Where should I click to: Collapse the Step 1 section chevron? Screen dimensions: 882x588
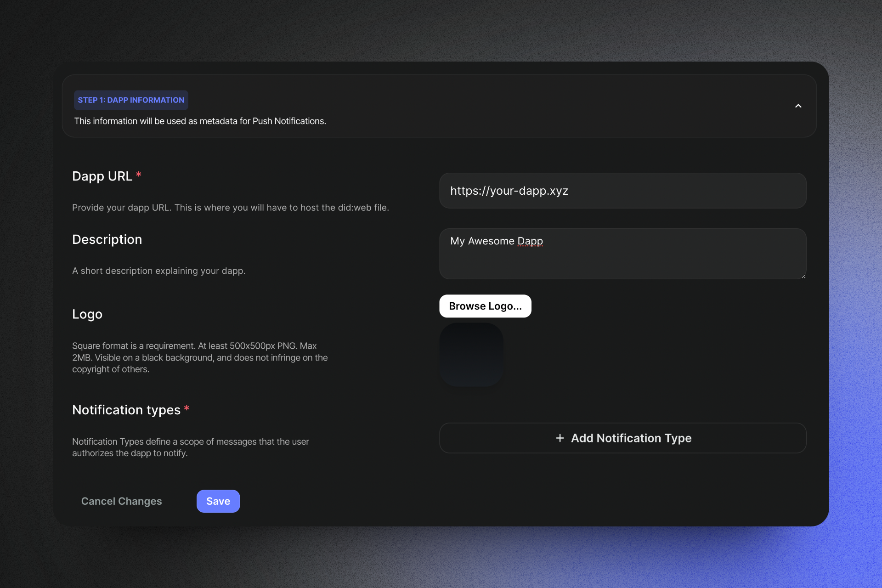798,106
